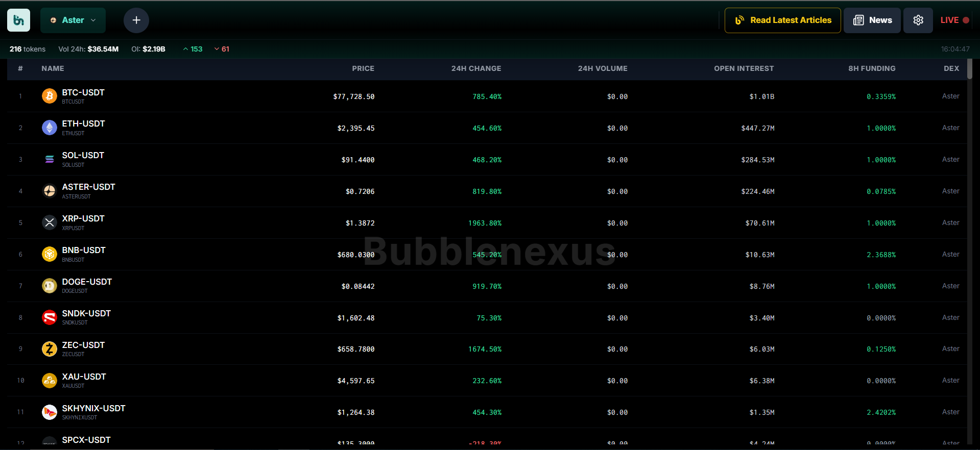Viewport: 980px width, 450px height.
Task: Click the BNB coin icon
Action: point(50,254)
